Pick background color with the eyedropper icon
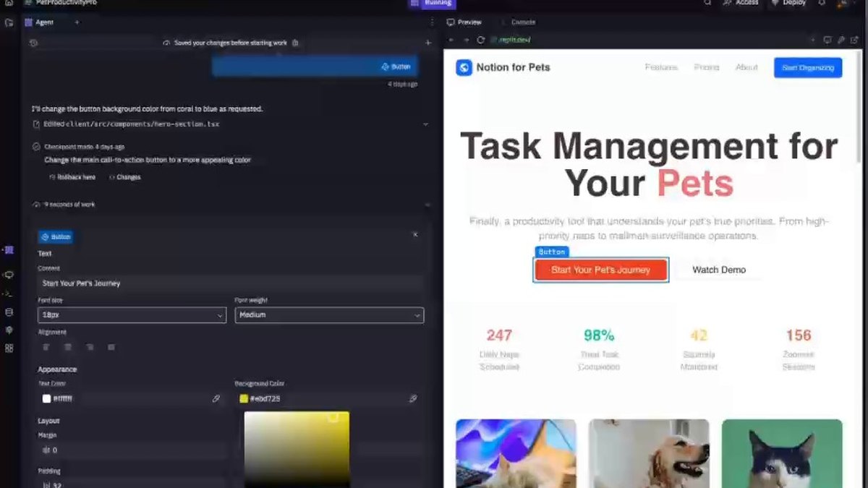868x488 pixels. tap(413, 398)
